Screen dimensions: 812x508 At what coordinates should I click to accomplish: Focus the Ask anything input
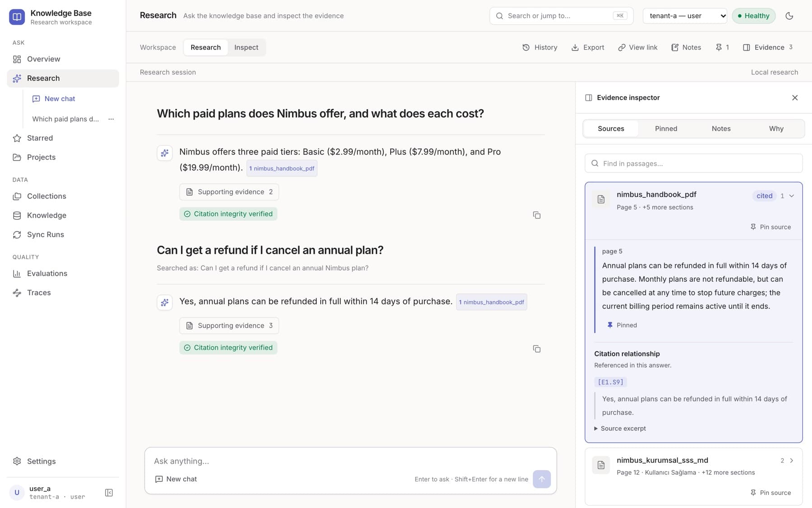click(351, 461)
